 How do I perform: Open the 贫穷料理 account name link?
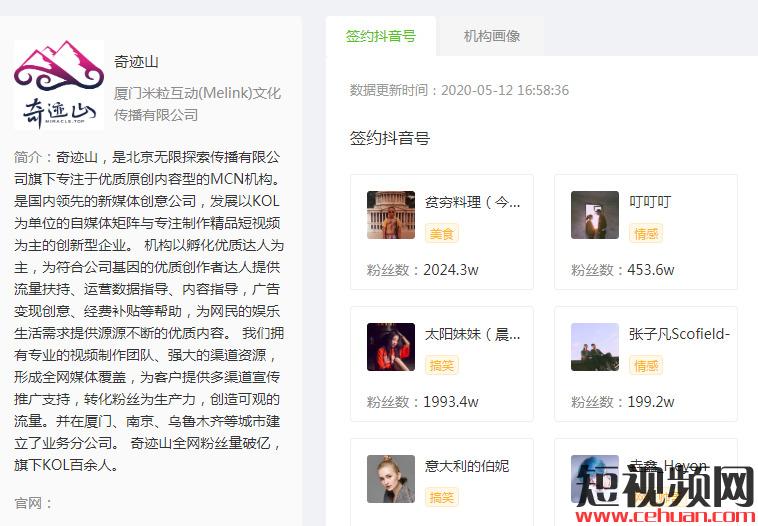coord(472,202)
